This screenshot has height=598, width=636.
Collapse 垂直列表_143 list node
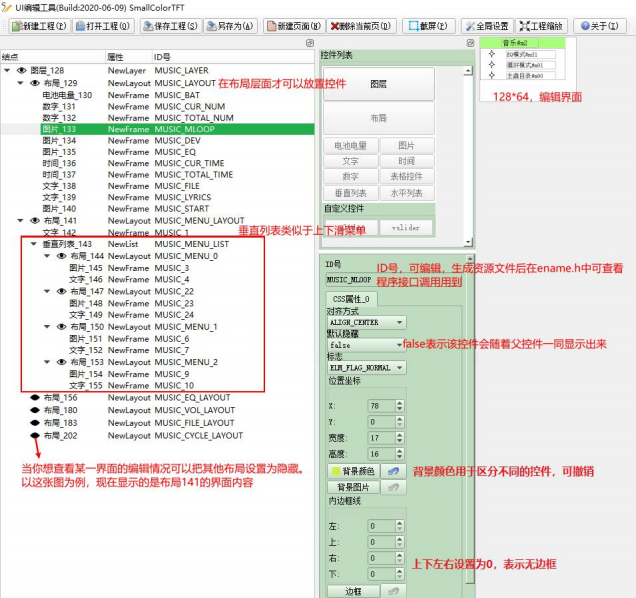pyautogui.click(x=34, y=244)
